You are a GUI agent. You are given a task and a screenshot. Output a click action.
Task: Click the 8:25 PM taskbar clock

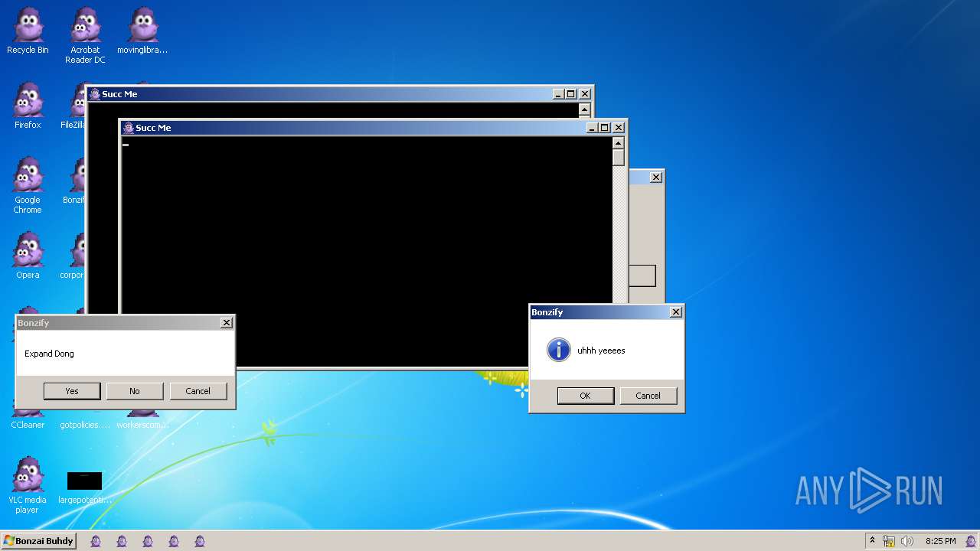click(940, 541)
